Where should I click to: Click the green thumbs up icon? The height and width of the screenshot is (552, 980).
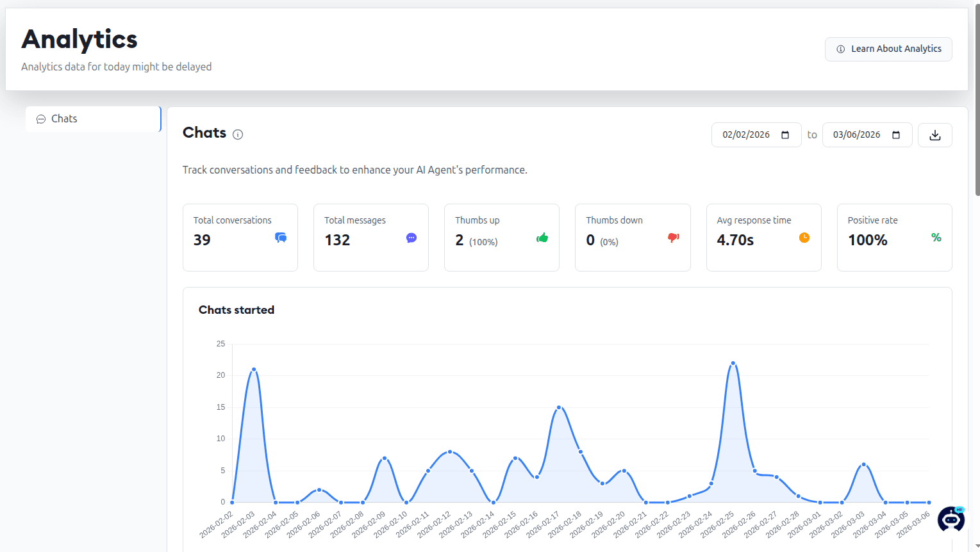(x=542, y=238)
